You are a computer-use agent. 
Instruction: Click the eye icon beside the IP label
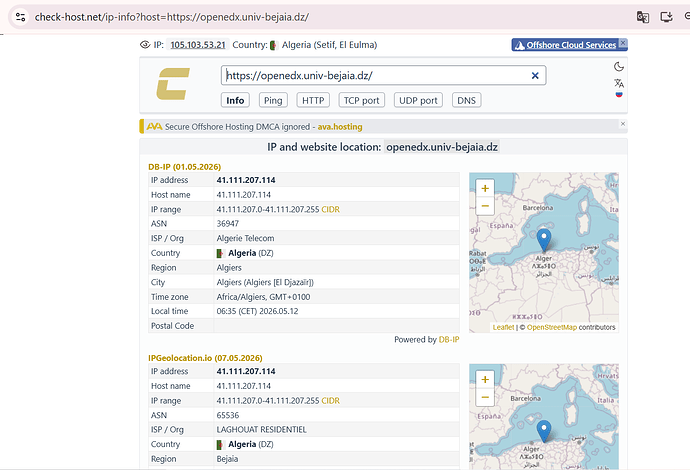click(145, 45)
